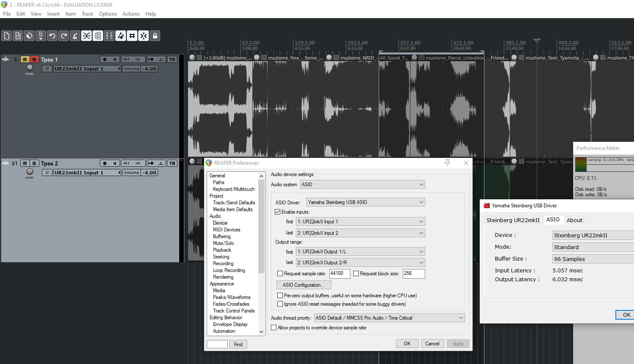
Task: Toggle move envelope points with items icon
Action: [x=120, y=36]
